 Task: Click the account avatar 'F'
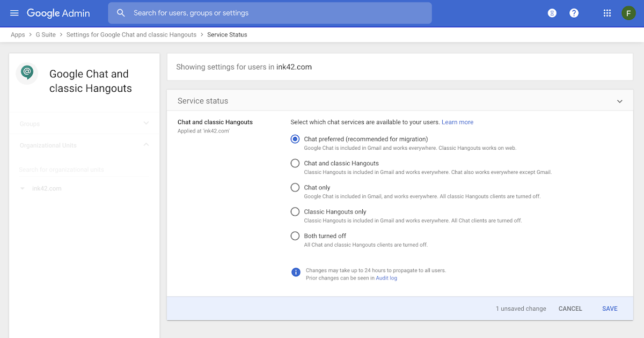coord(628,13)
